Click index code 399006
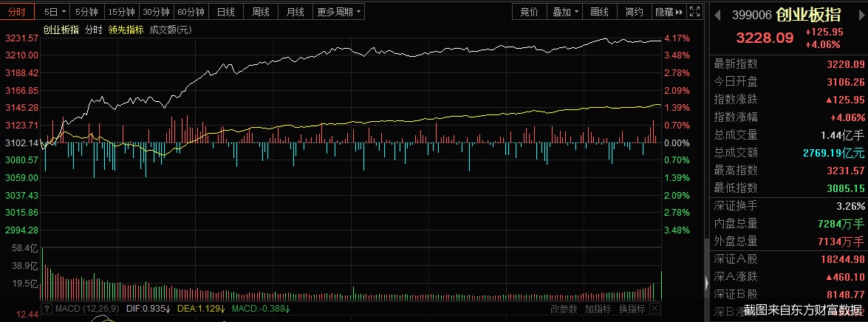Viewport: 868px width, 322px height. [x=752, y=15]
